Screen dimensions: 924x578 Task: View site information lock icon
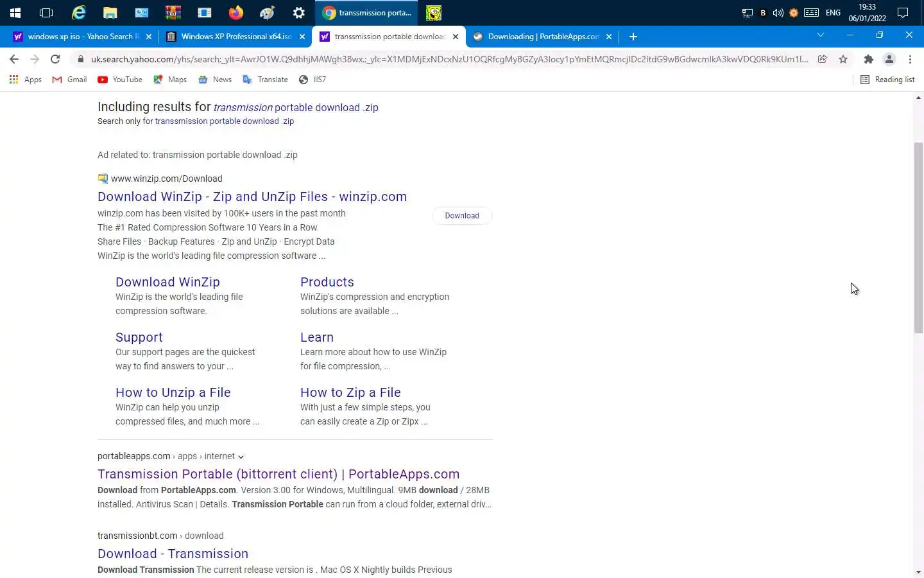pyautogui.click(x=80, y=59)
